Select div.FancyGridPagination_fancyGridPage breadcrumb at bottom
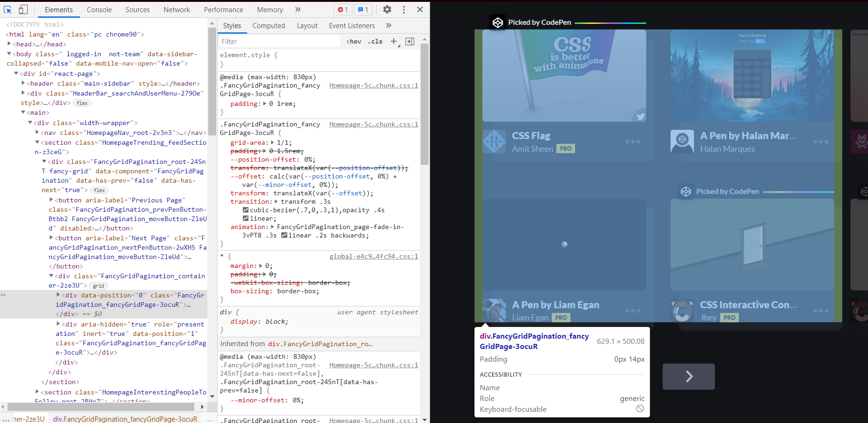 coord(125,419)
